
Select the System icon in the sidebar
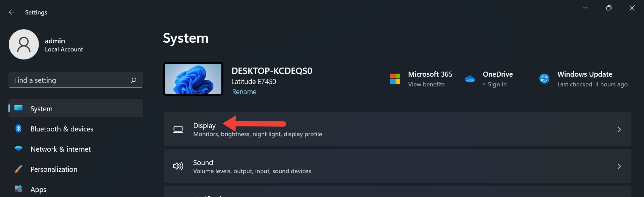coord(18,108)
